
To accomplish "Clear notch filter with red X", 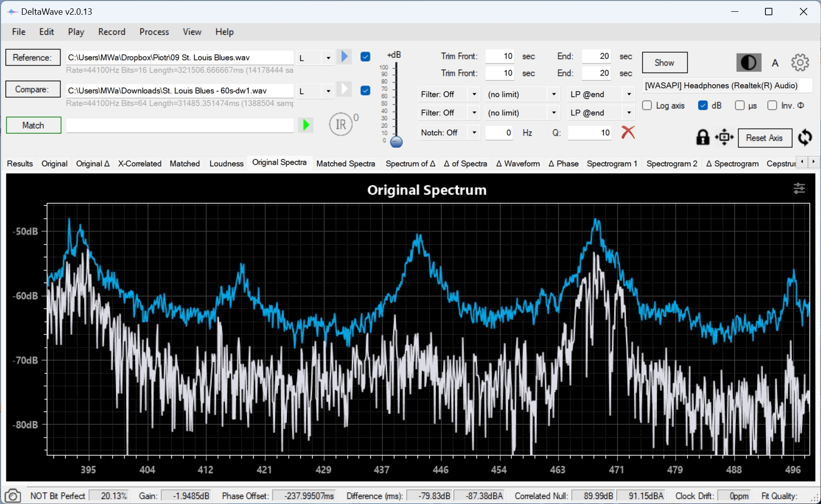I will 628,132.
